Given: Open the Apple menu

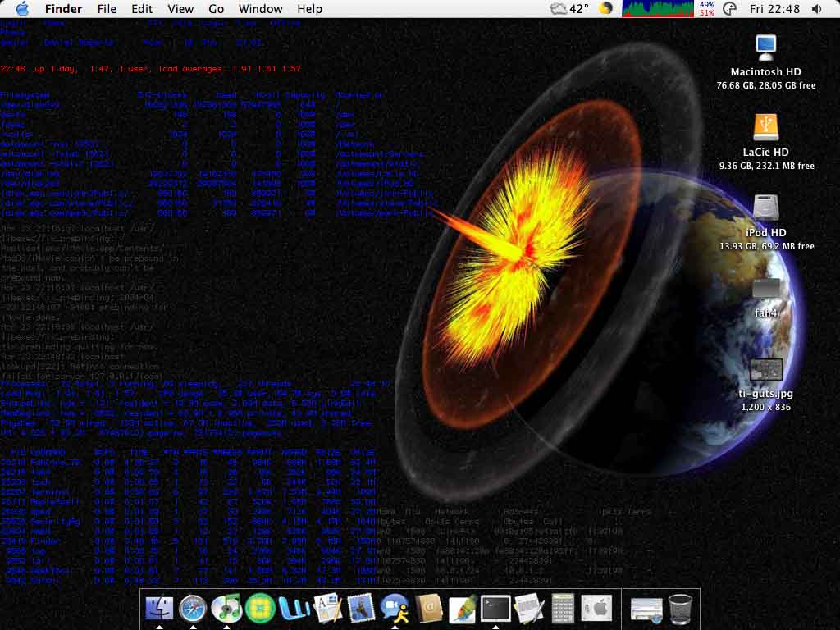Looking at the screenshot, I should [22, 9].
